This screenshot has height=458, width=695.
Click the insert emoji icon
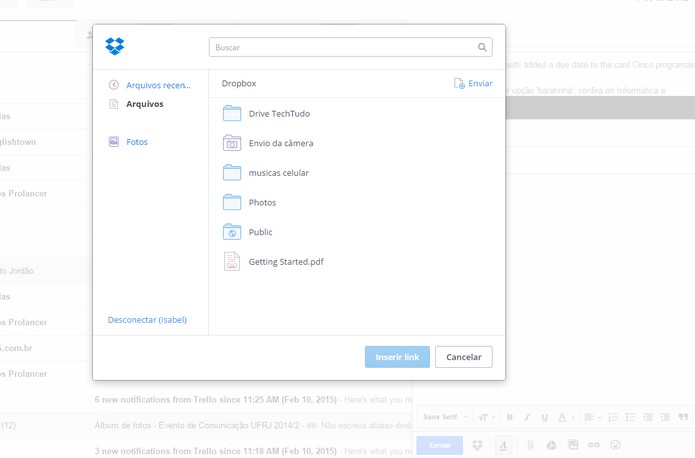[615, 445]
